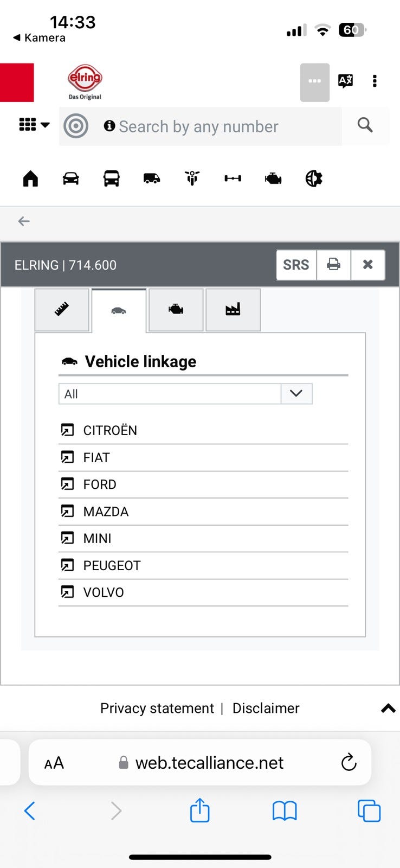Select the delivery van category icon
400x868 pixels.
point(152,178)
